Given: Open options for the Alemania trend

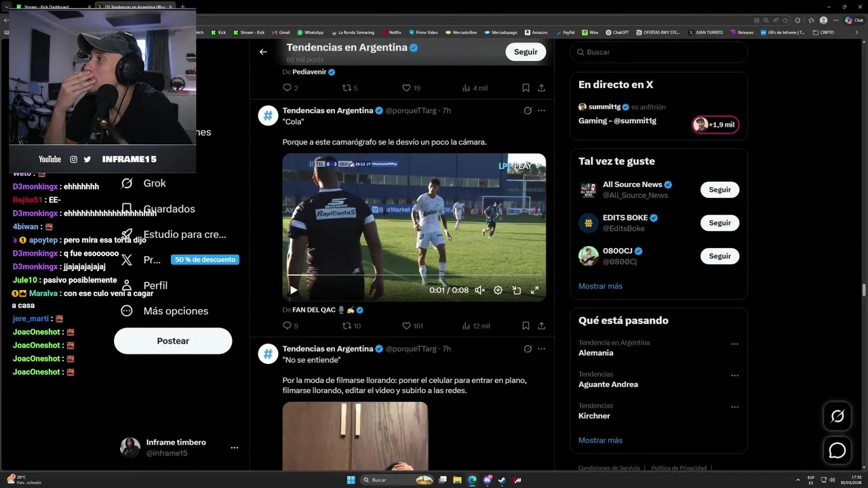Looking at the screenshot, I should (x=734, y=344).
